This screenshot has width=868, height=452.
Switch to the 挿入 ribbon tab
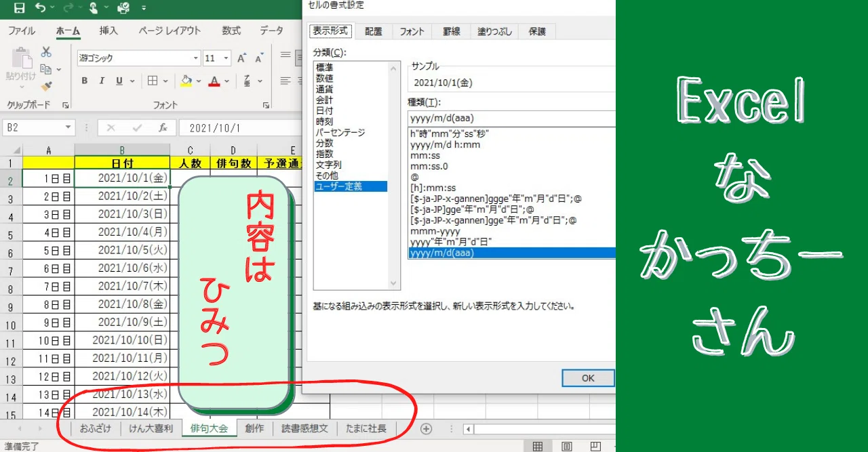click(108, 30)
